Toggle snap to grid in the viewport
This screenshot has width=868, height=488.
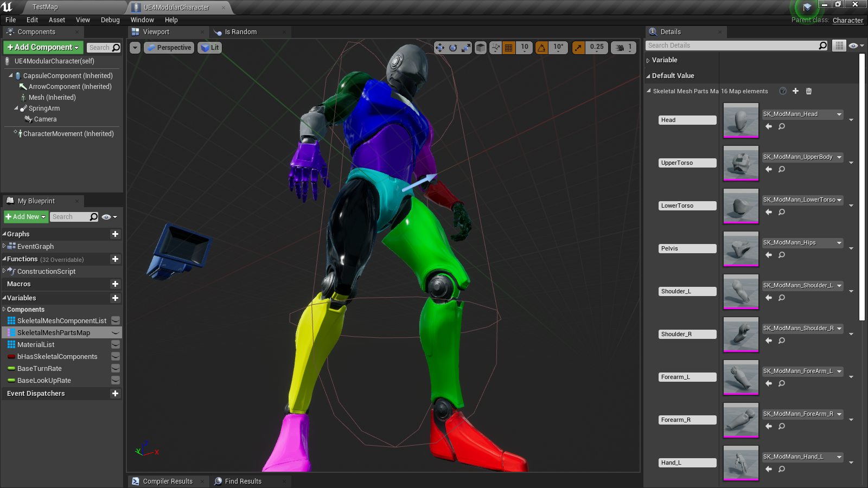(x=508, y=48)
